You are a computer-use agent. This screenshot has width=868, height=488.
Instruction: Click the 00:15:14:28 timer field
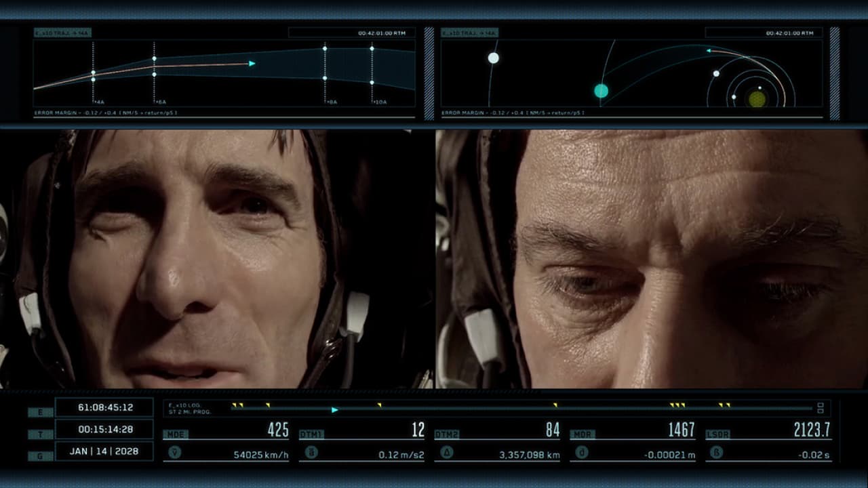coord(105,430)
